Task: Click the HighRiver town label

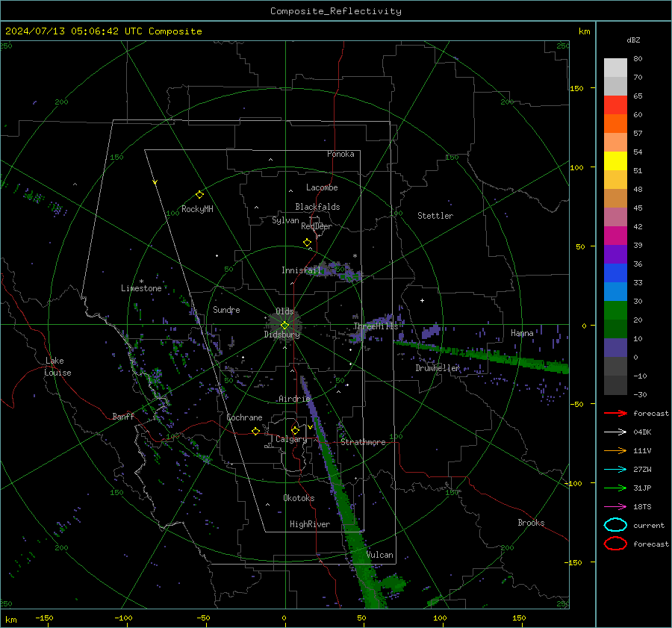Action: coord(310,524)
